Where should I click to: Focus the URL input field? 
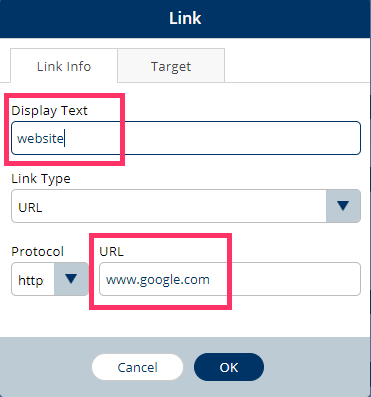coord(230,279)
